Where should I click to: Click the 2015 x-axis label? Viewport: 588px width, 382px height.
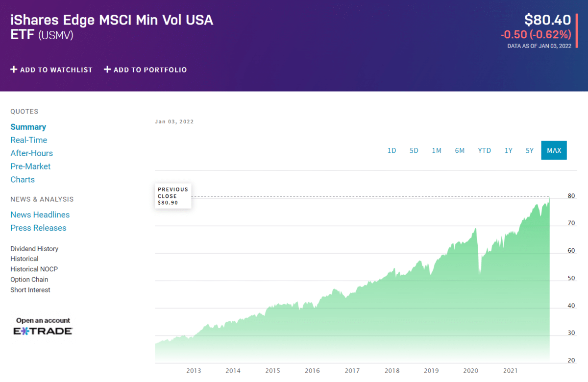click(x=273, y=371)
